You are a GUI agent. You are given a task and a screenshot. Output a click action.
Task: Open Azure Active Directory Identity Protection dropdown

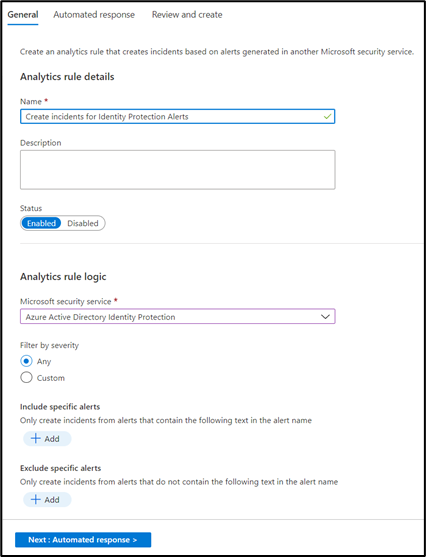pyautogui.click(x=177, y=317)
